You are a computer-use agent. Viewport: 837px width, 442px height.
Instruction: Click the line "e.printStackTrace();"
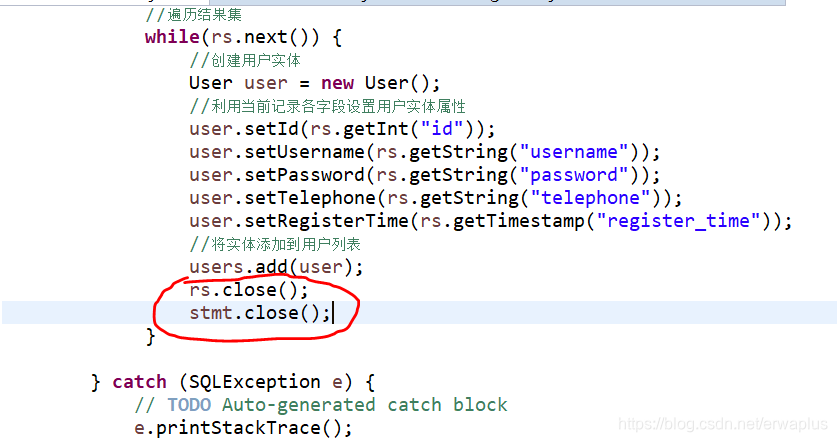[x=243, y=428]
